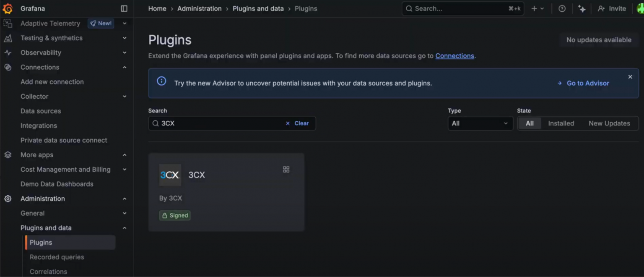Dismiss the Advisor banner with X
The width and height of the screenshot is (644, 277).
(x=630, y=77)
